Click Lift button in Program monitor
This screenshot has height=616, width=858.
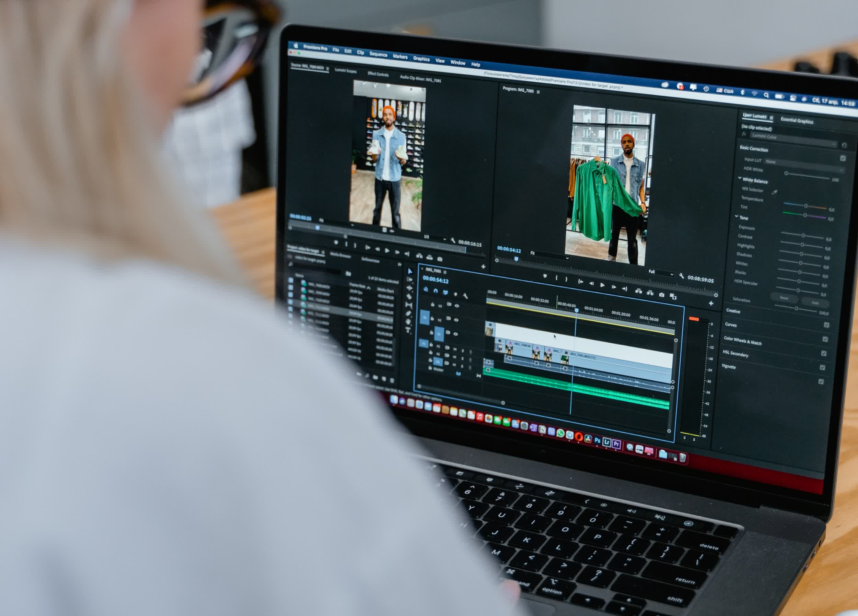638,291
